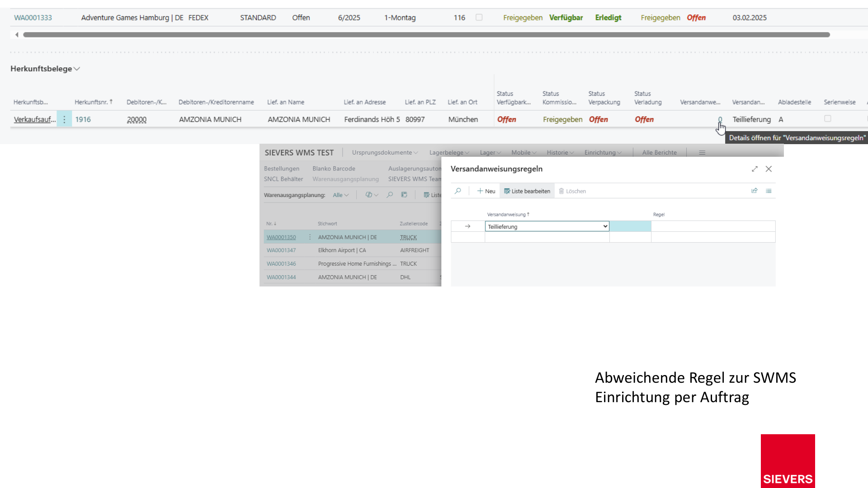Click the search icon in Warenausgangsplanung list

390,195
